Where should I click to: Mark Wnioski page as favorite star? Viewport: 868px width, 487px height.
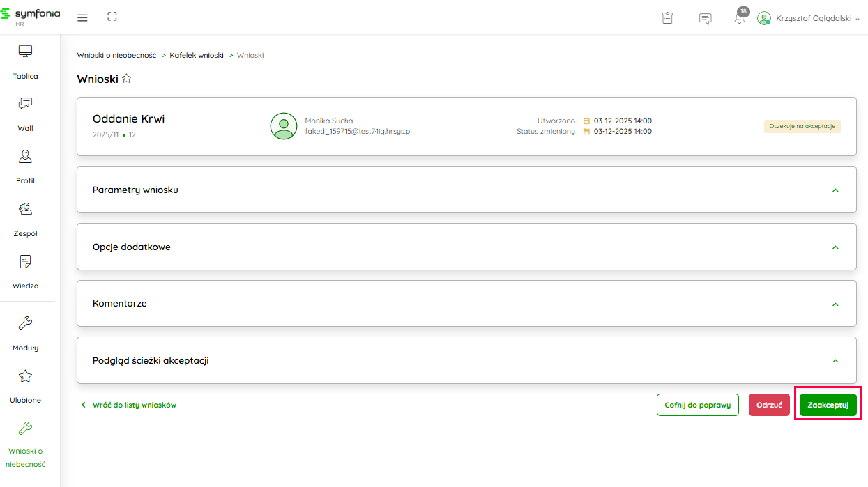pyautogui.click(x=126, y=79)
